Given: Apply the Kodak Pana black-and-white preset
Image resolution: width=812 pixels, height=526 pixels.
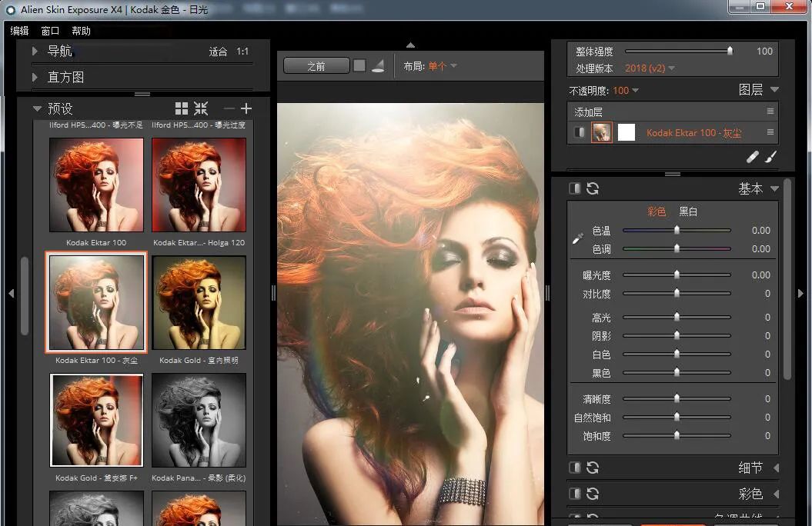Looking at the screenshot, I should coord(199,420).
